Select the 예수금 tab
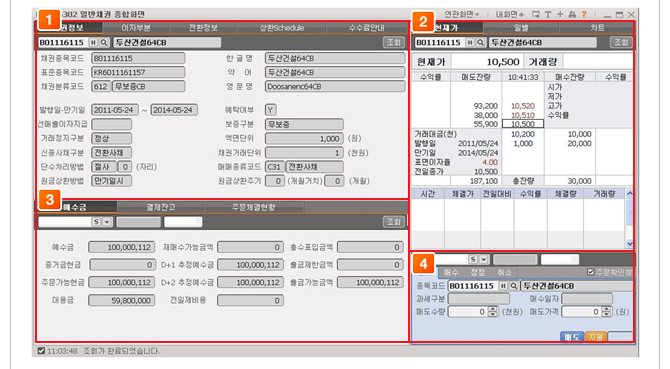Image resolution: width=670 pixels, height=369 pixels. click(x=75, y=207)
